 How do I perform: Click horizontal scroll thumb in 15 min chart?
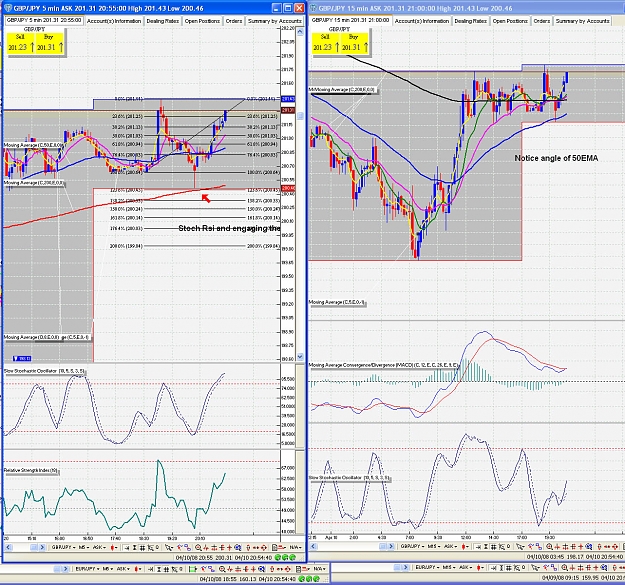tap(382, 546)
